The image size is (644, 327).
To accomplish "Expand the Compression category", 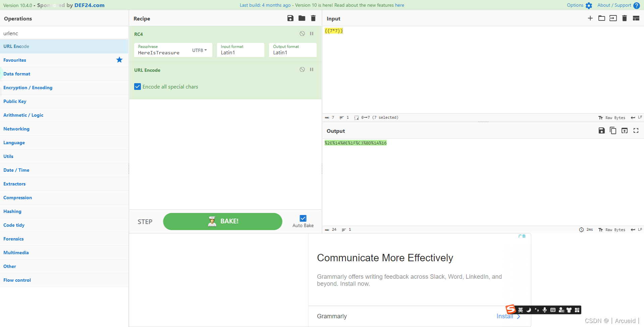I will point(64,198).
